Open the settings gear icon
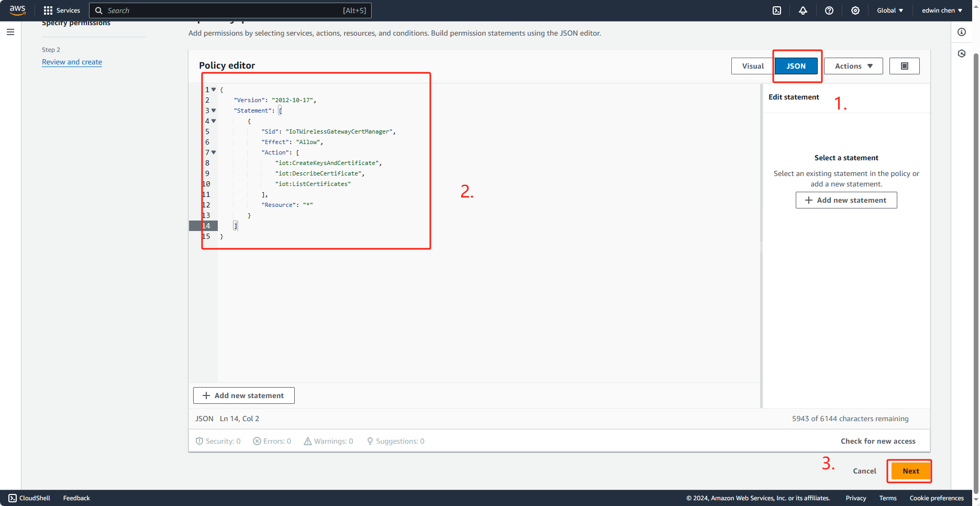The width and height of the screenshot is (980, 506). pos(855,10)
